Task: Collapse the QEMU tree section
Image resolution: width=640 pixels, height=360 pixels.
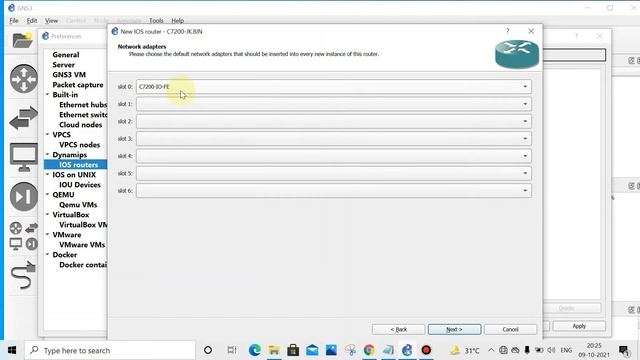Action: (x=47, y=195)
